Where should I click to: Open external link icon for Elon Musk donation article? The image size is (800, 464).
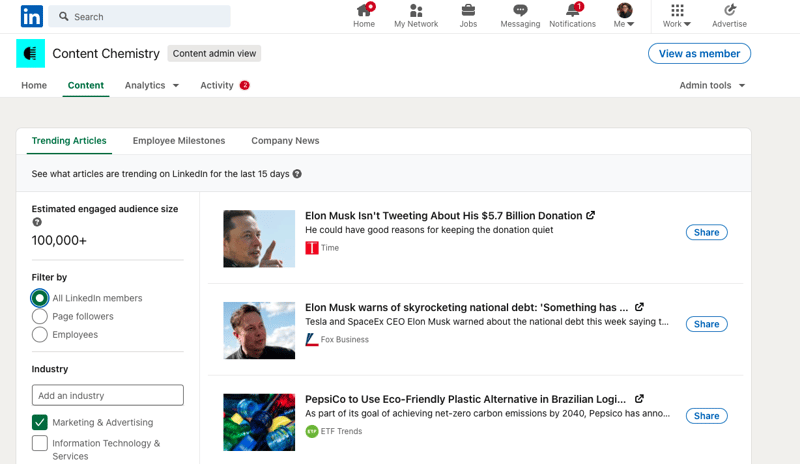point(590,215)
